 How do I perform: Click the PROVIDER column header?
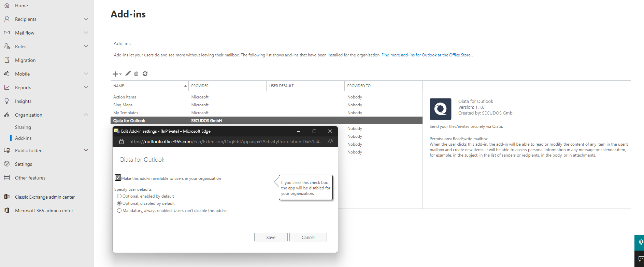click(x=227, y=86)
